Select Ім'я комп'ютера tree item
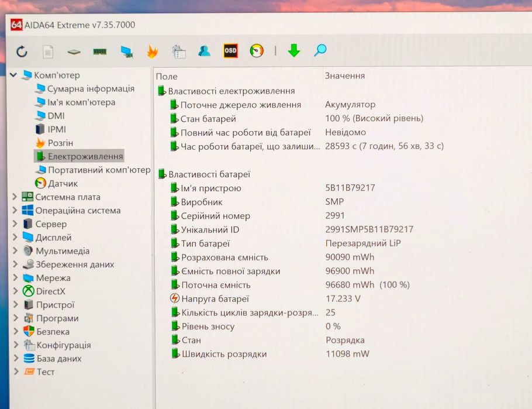 75,102
